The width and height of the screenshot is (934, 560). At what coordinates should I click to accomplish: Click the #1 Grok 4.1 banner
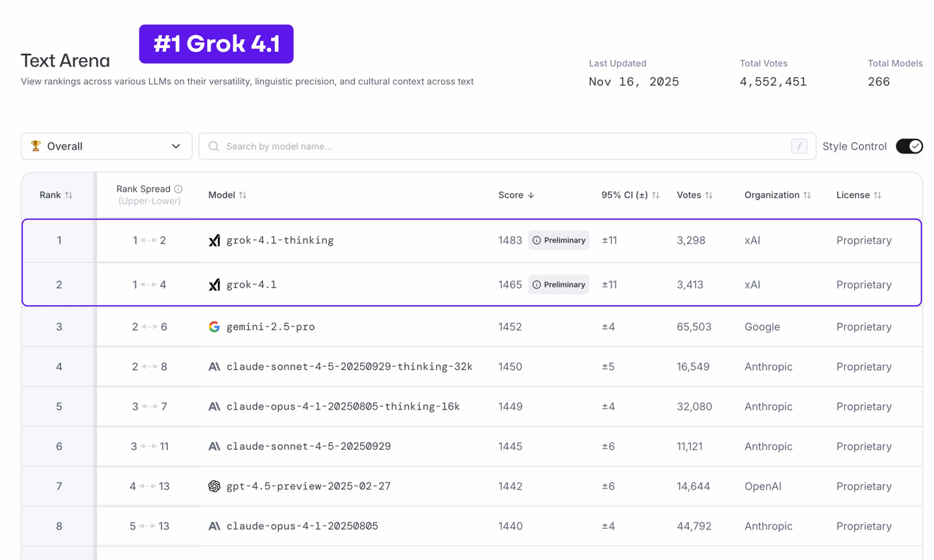point(216,44)
